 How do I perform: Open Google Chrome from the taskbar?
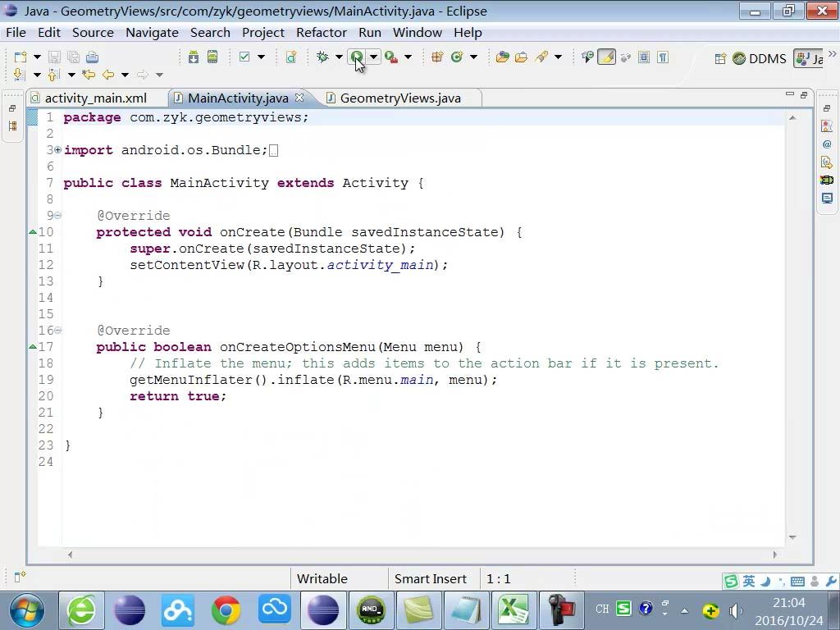click(226, 609)
